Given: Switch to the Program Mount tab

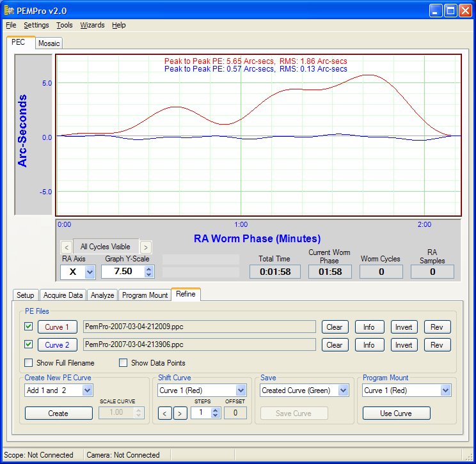Looking at the screenshot, I should point(145,295).
